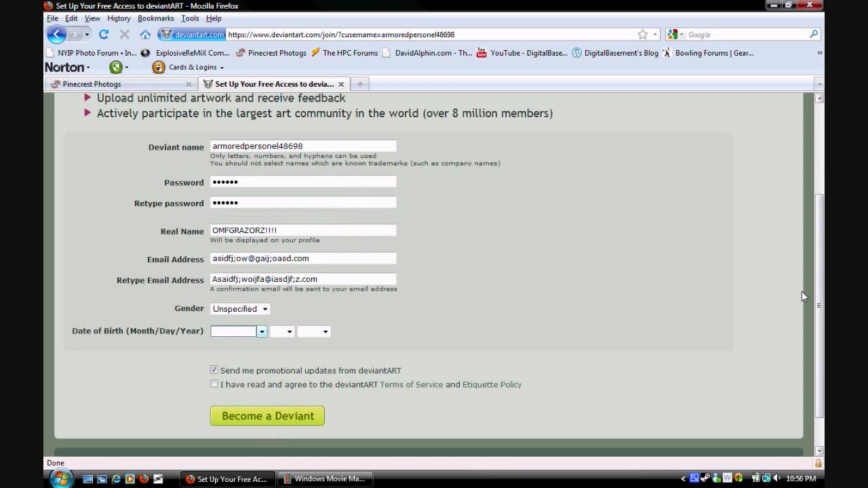868x488 pixels.
Task: Go to the Home page icon
Action: tap(145, 34)
